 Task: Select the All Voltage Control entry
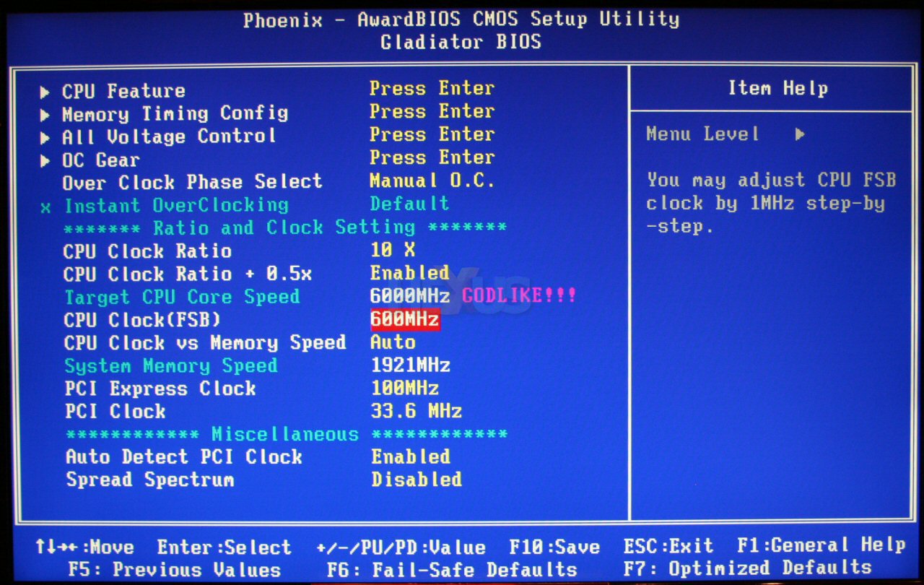pyautogui.click(x=169, y=136)
